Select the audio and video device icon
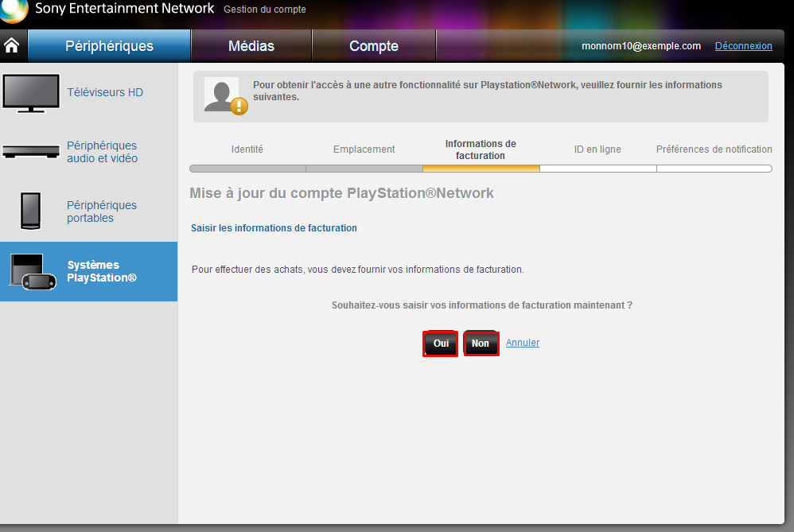Viewport: 794px width, 532px height. 31,151
